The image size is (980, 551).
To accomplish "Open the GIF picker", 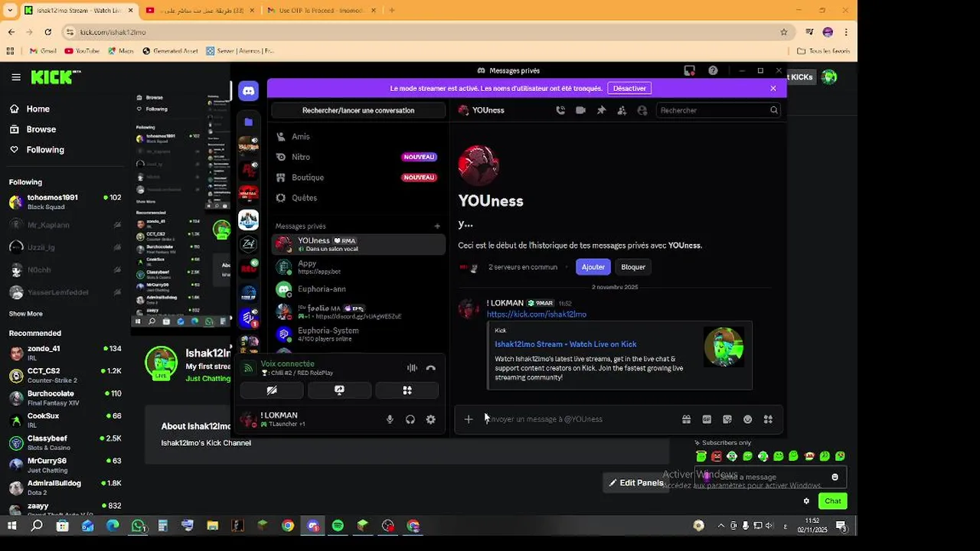I will pyautogui.click(x=707, y=419).
